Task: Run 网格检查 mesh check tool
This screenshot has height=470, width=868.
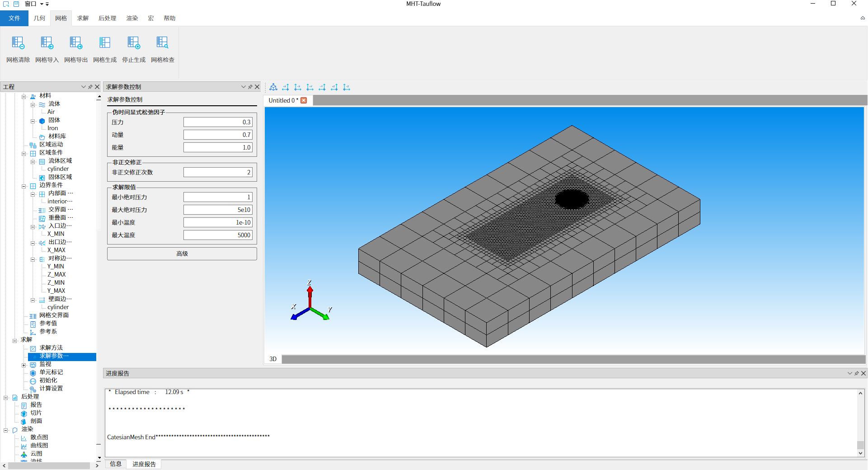Action: point(162,43)
